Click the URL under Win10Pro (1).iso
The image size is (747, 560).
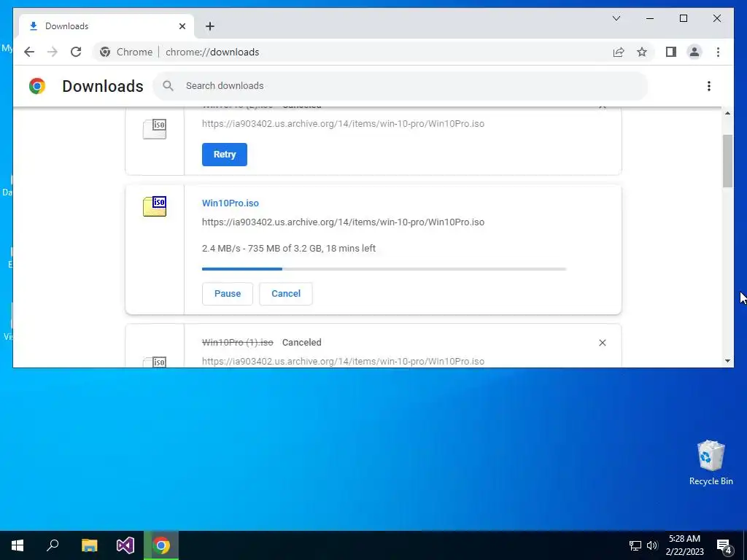(343, 362)
